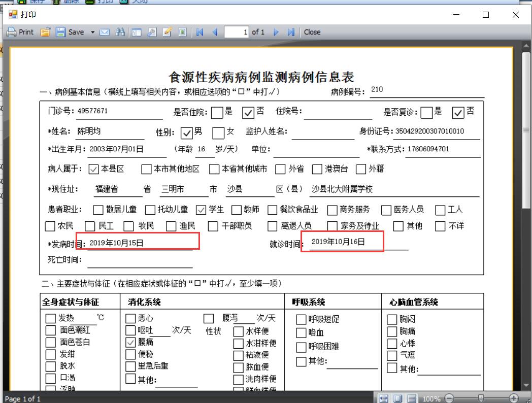
Task: Check the 医务人员 occupation checkbox
Action: pyautogui.click(x=386, y=210)
